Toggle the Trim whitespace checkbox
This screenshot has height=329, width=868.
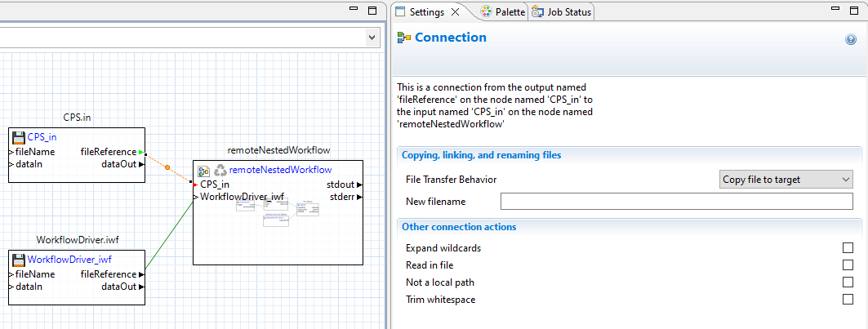(x=848, y=299)
